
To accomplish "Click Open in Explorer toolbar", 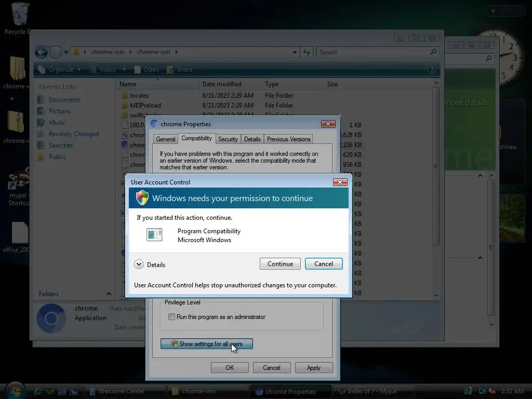I will [x=147, y=70].
